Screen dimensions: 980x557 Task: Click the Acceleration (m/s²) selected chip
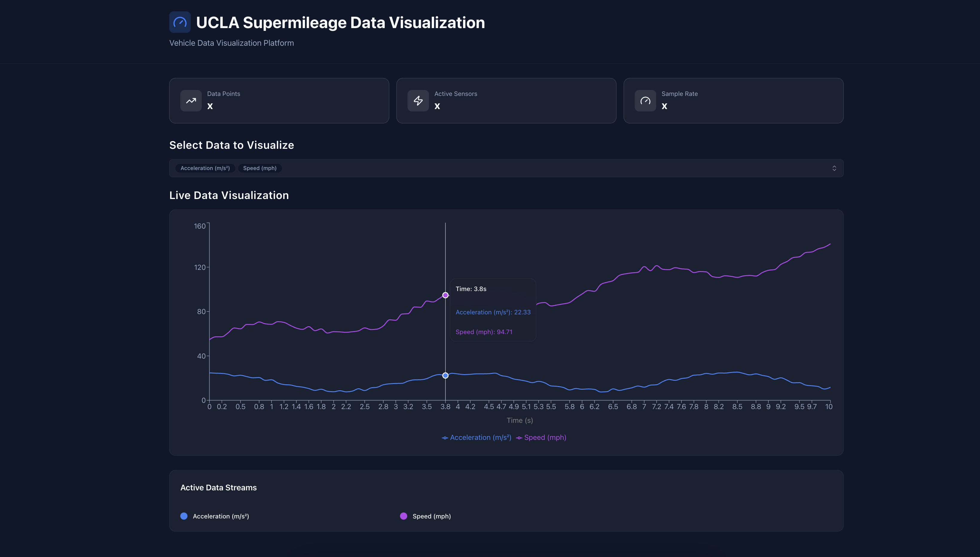[x=205, y=168]
